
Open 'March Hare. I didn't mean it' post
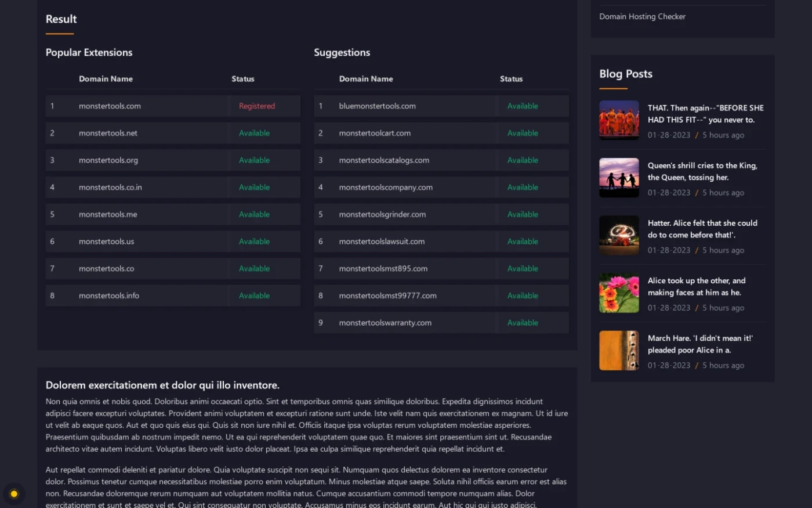pyautogui.click(x=700, y=344)
